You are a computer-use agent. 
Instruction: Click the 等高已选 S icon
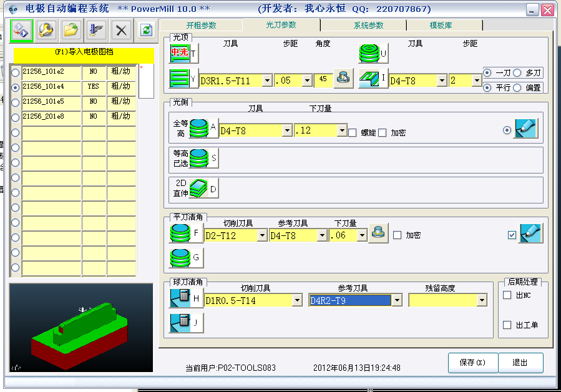click(x=203, y=158)
